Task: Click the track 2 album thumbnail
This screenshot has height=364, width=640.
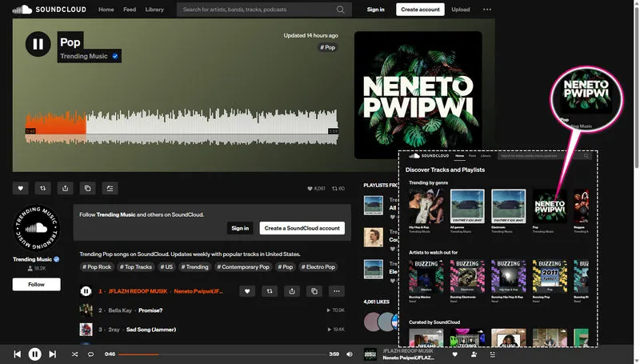Action: pos(86,310)
